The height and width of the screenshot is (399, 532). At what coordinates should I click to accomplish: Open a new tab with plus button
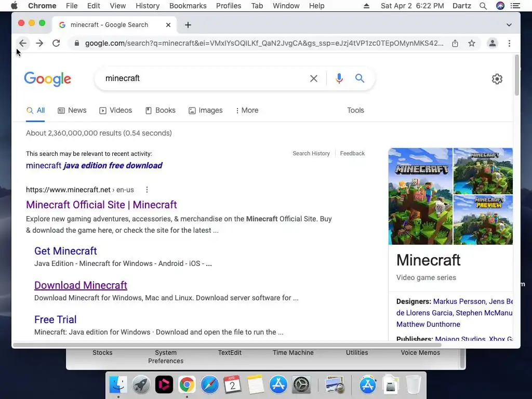pos(188,25)
